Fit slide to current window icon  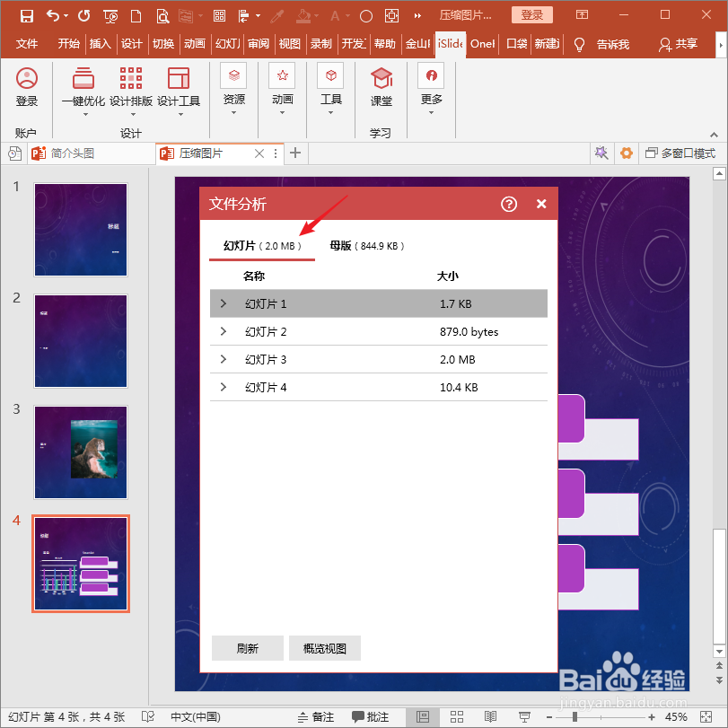[x=706, y=717]
